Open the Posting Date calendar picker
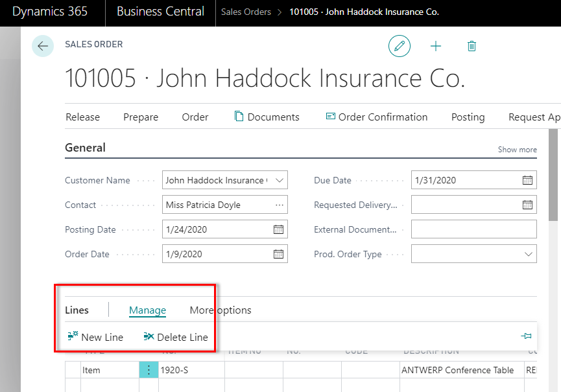 [278, 229]
